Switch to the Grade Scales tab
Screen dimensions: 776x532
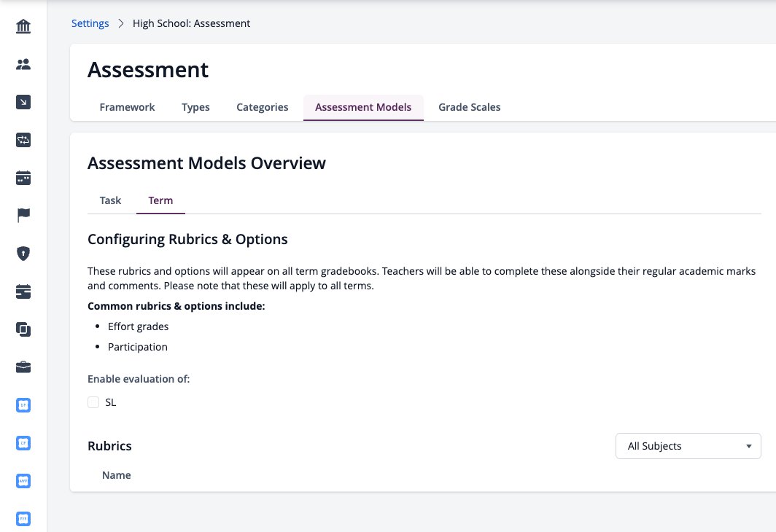pyautogui.click(x=469, y=107)
